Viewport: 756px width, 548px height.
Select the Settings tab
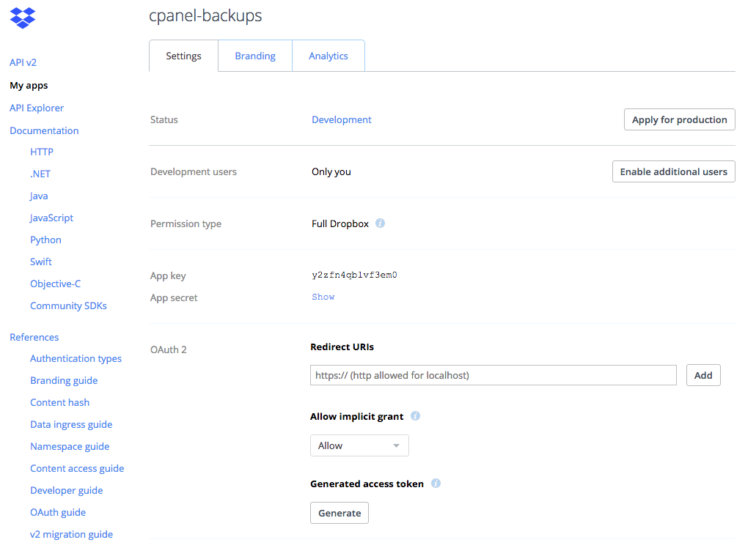(x=183, y=56)
